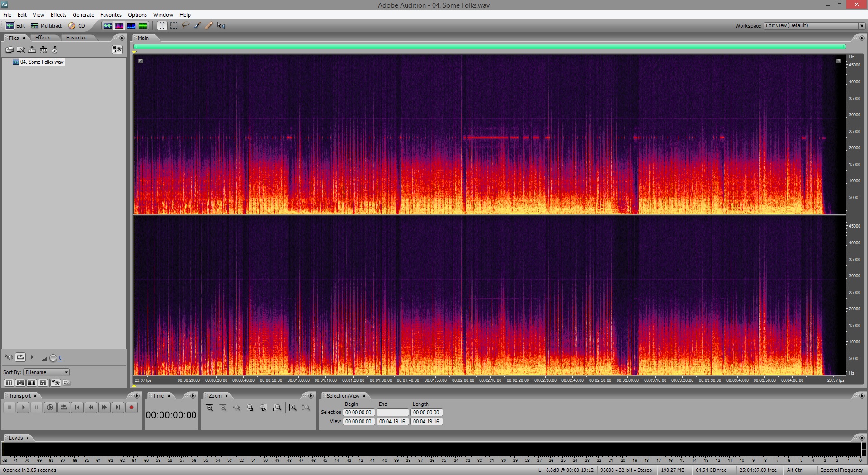Click Edit File icon in Files panel

(32, 50)
